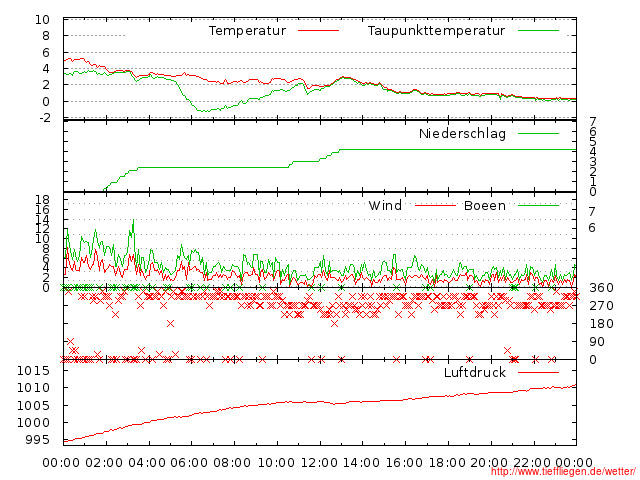This screenshot has height=480, width=640.
Task: Click the 360 wind direction axis label
Action: click(601, 288)
